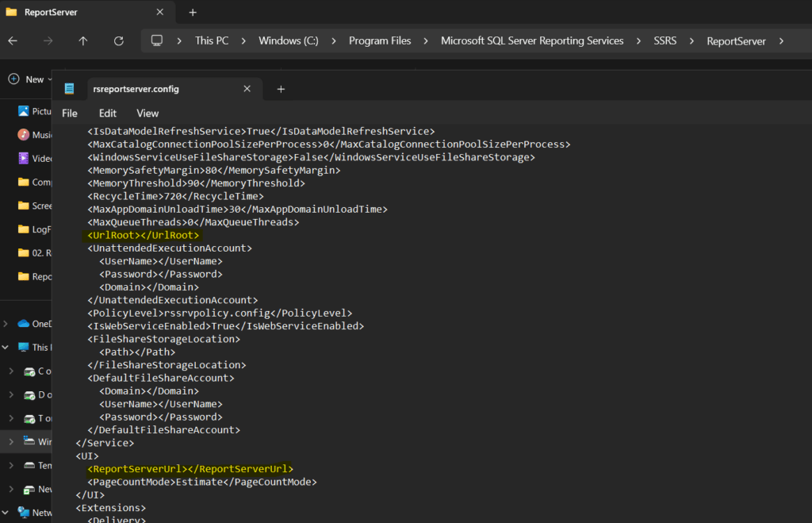The width and height of the screenshot is (812, 523).
Task: Expand chevron after Microsoft SQL Server Reporting Services
Action: [638, 41]
